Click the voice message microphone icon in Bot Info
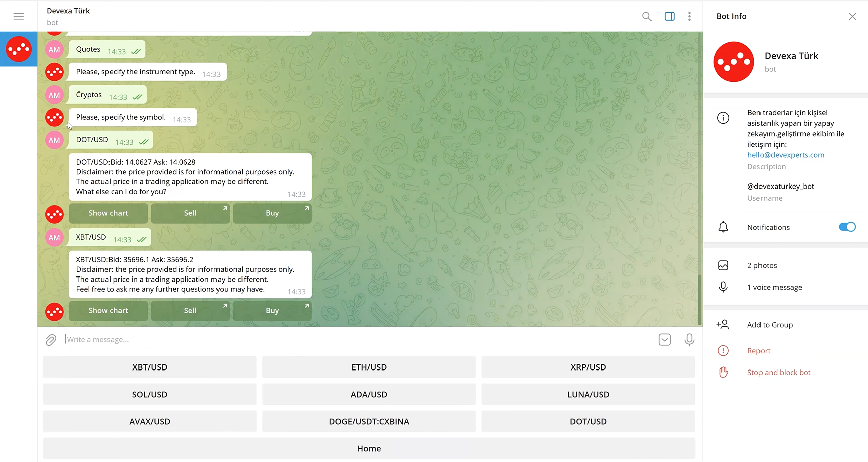The image size is (868, 462). 723,287
